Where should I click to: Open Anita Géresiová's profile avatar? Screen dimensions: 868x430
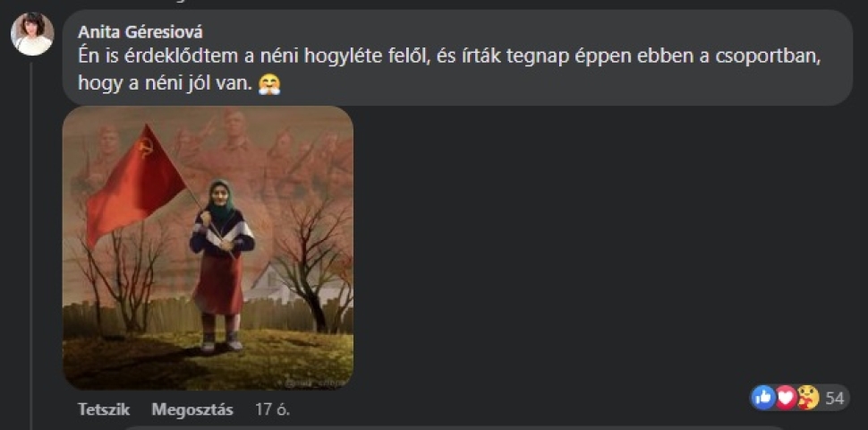tap(32, 34)
